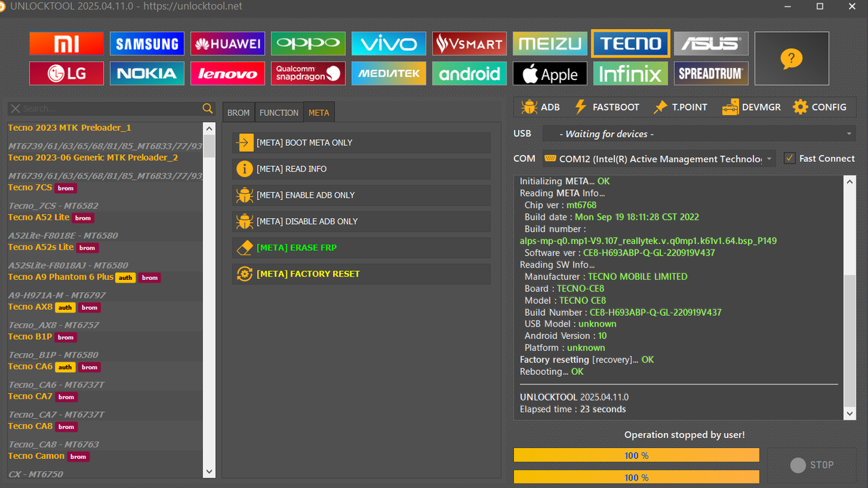Select the Vsmart brand logo
Viewport: 868px width, 488px height.
(x=470, y=44)
